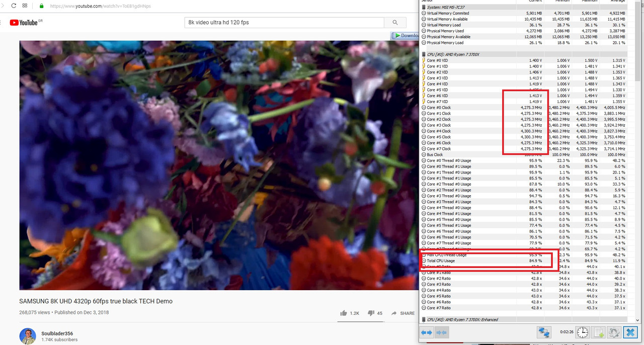Screen dimensions: 644x345
Task: Select the Max CPU/Thread Usage row
Action: [524, 255]
